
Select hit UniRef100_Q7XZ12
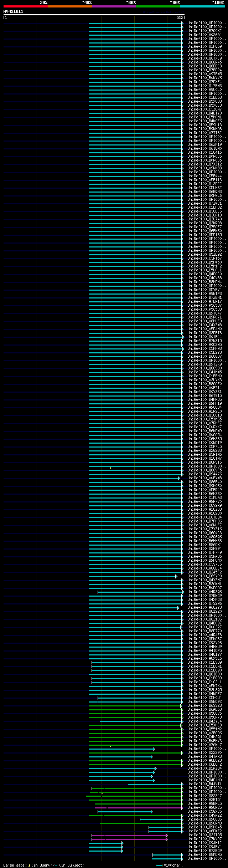click(x=204, y=164)
